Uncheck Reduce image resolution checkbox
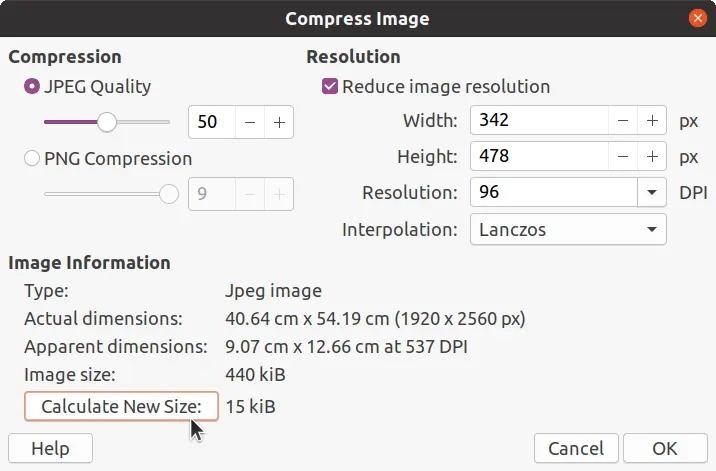This screenshot has height=471, width=716. tap(330, 87)
